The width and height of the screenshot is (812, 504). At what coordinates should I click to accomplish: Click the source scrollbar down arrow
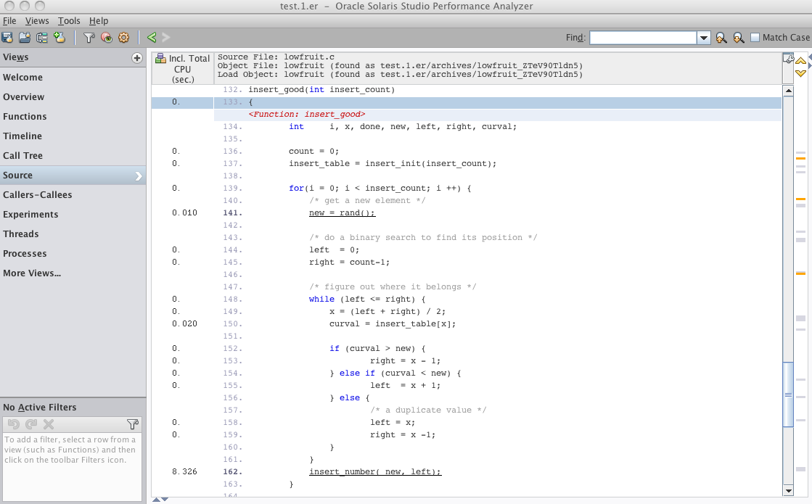pos(788,490)
